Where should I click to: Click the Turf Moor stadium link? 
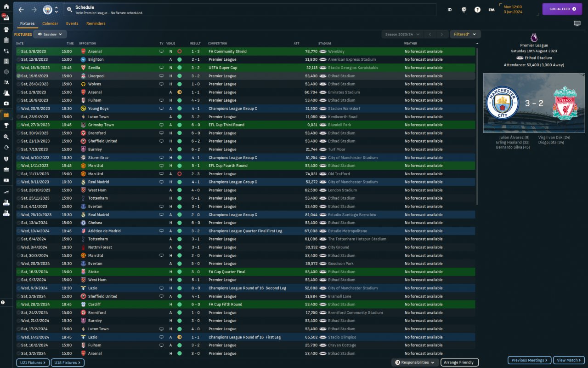[x=338, y=149]
